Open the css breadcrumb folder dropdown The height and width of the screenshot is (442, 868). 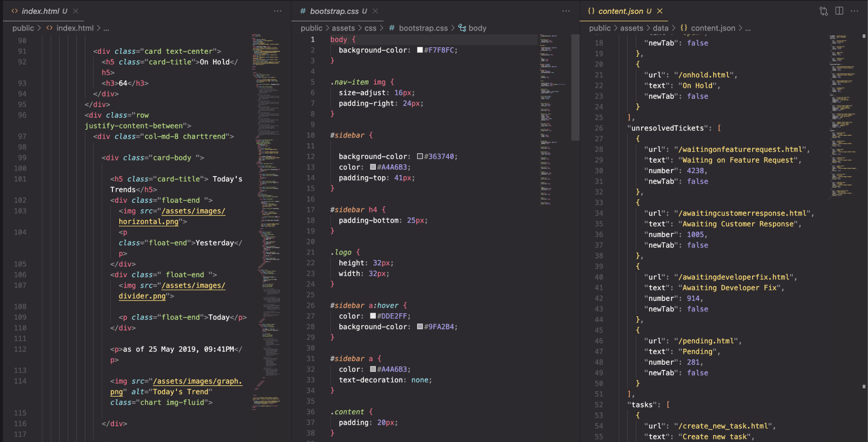370,28
